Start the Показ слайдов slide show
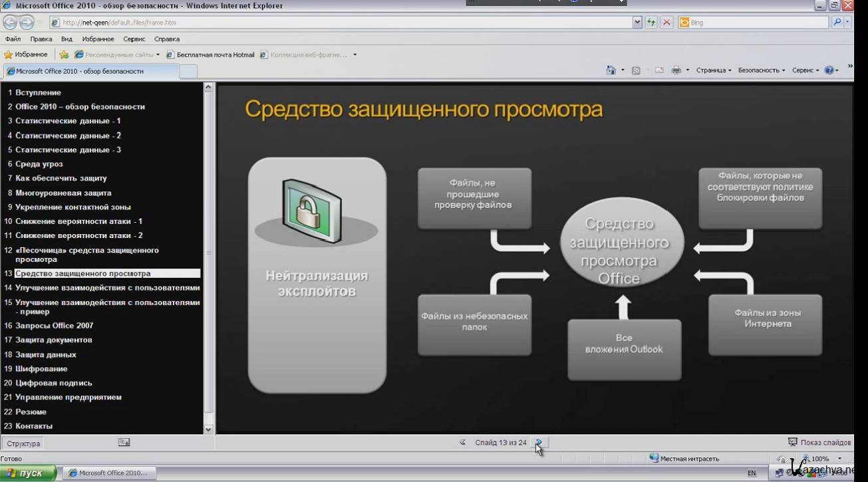The image size is (868, 482). click(819, 442)
